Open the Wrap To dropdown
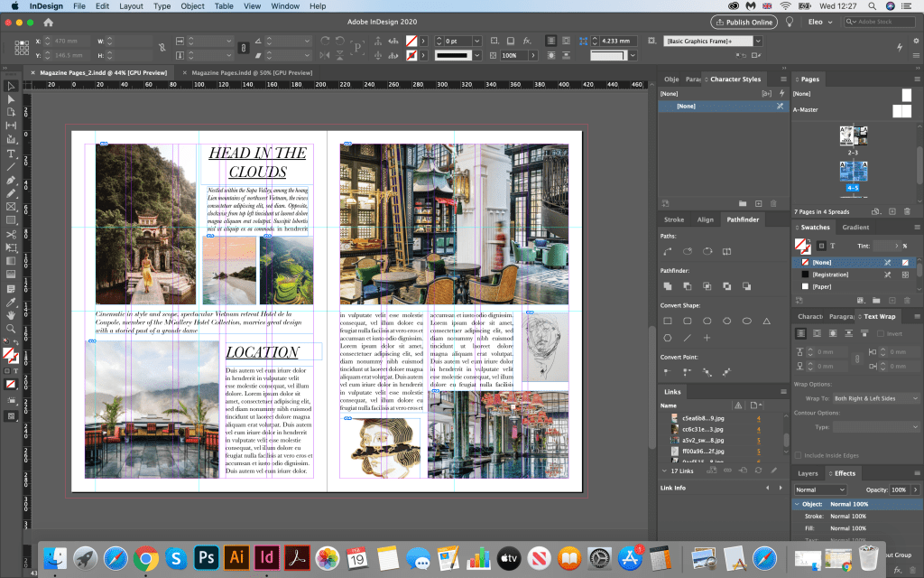The height and width of the screenshot is (578, 924). (x=875, y=397)
